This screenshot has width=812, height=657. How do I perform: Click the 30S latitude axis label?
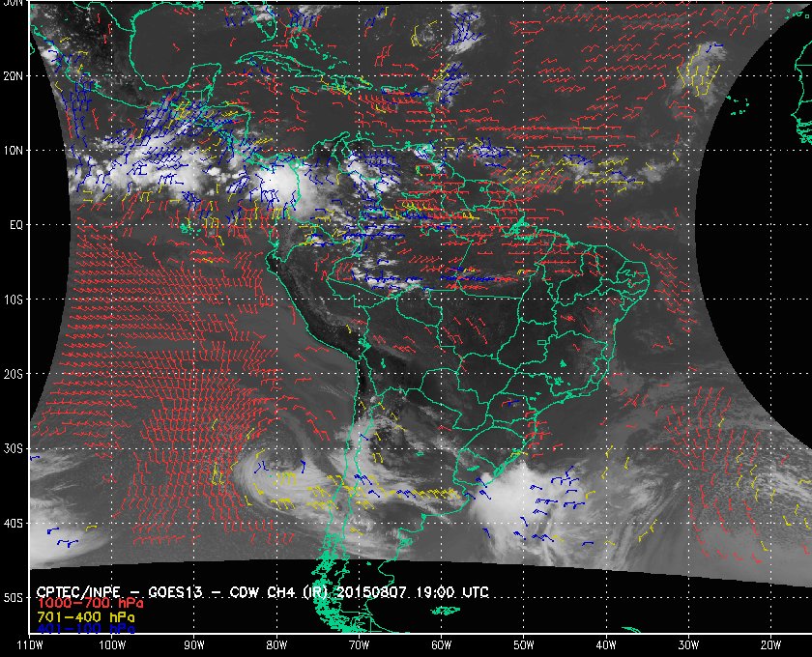[x=14, y=448]
